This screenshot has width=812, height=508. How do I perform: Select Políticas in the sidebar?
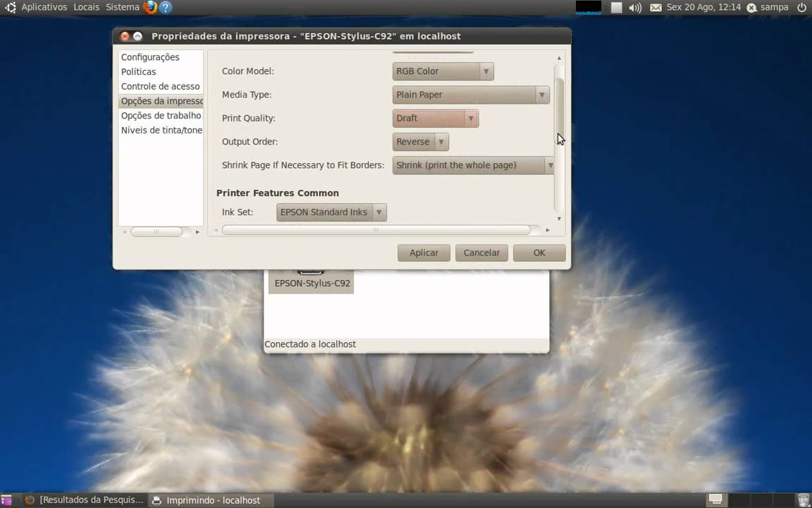[x=138, y=71]
